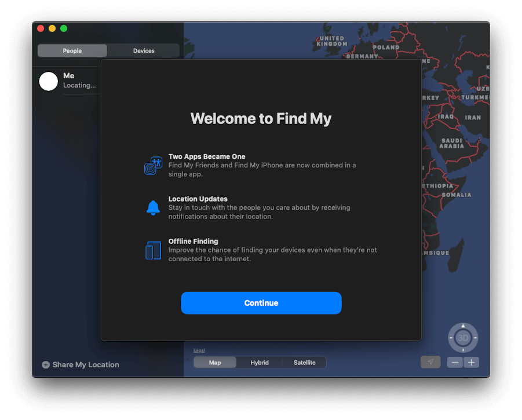
Task: Click the Continue button
Action: tap(261, 303)
